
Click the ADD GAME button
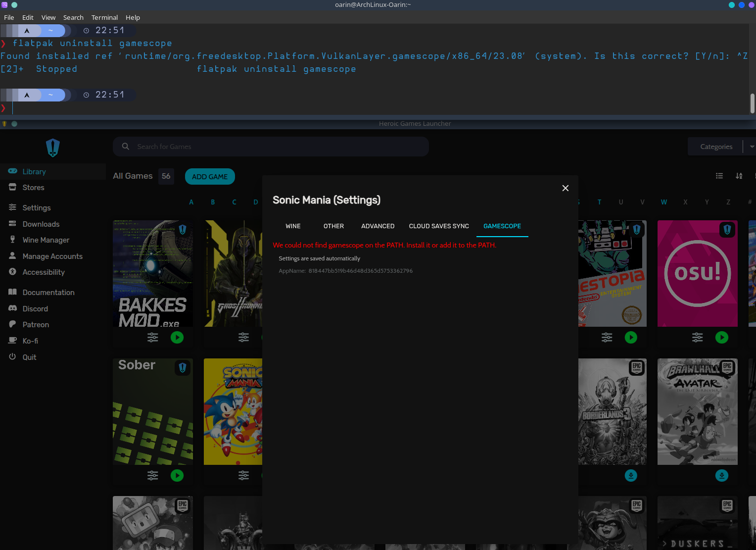(x=210, y=177)
